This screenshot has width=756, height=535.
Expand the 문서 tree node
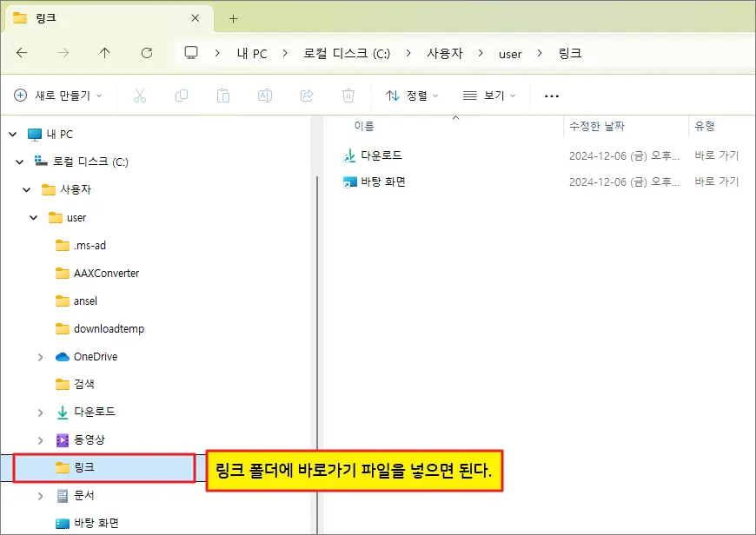[x=41, y=496]
